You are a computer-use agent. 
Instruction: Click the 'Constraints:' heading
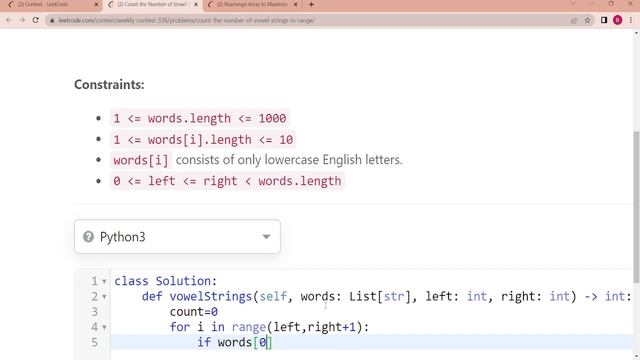109,84
